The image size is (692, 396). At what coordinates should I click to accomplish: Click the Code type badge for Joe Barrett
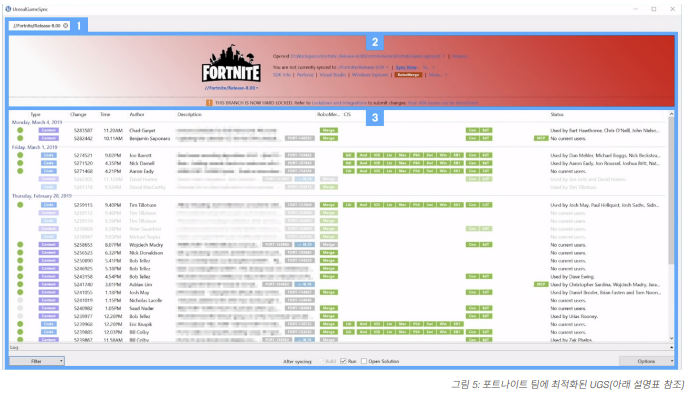(49, 155)
